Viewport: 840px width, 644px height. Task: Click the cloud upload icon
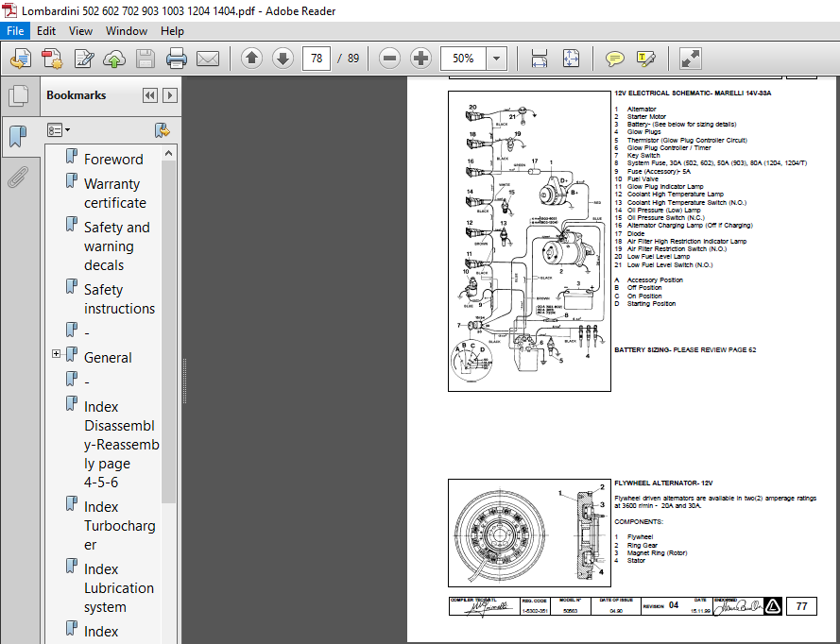pyautogui.click(x=114, y=59)
